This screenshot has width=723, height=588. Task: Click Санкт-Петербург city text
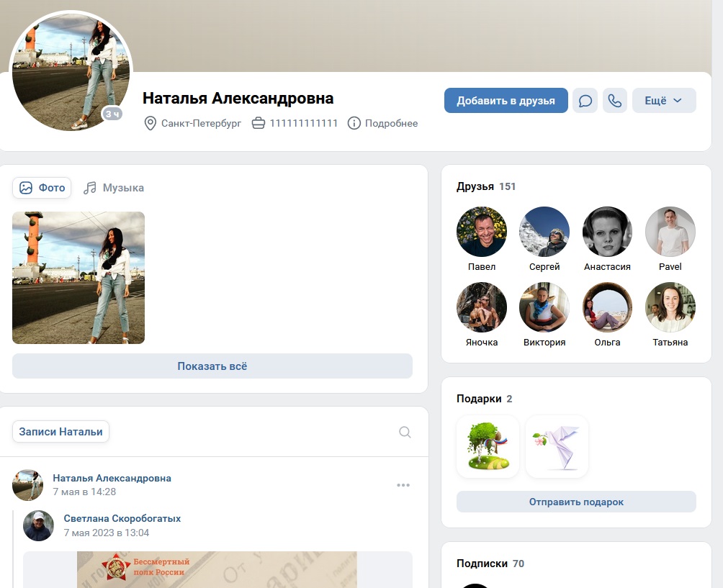point(201,124)
